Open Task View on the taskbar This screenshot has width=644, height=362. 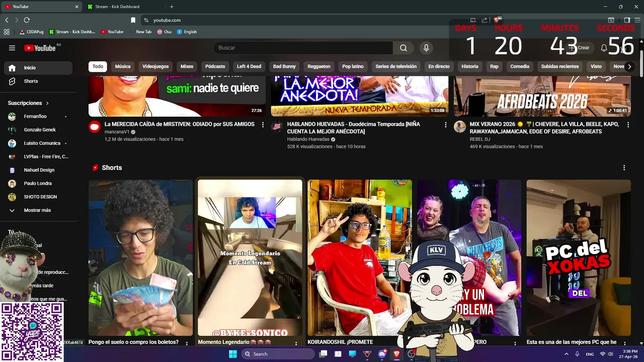click(323, 354)
